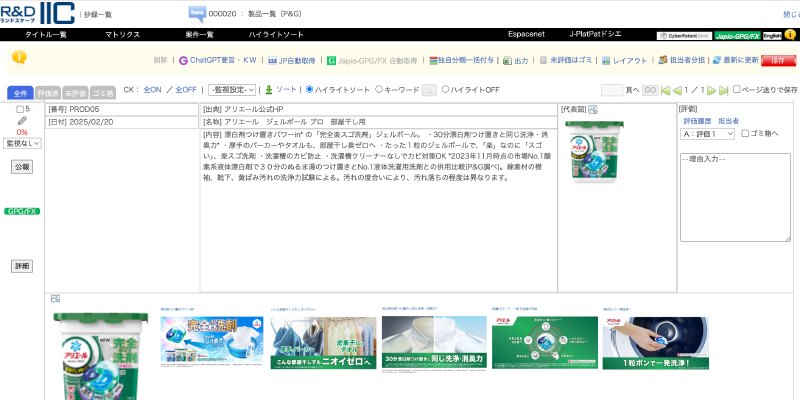Click the image icon beside 代表図
The image size is (800, 400).
point(593,109)
